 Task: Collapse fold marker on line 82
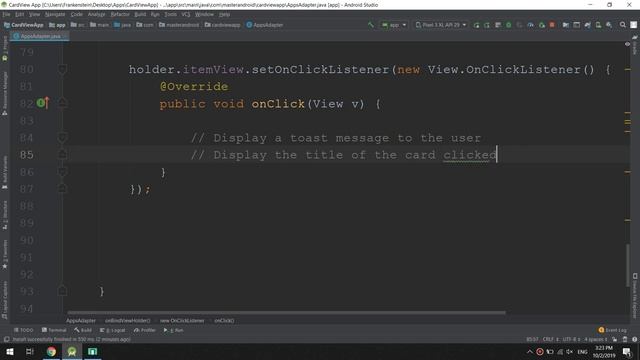(x=62, y=102)
